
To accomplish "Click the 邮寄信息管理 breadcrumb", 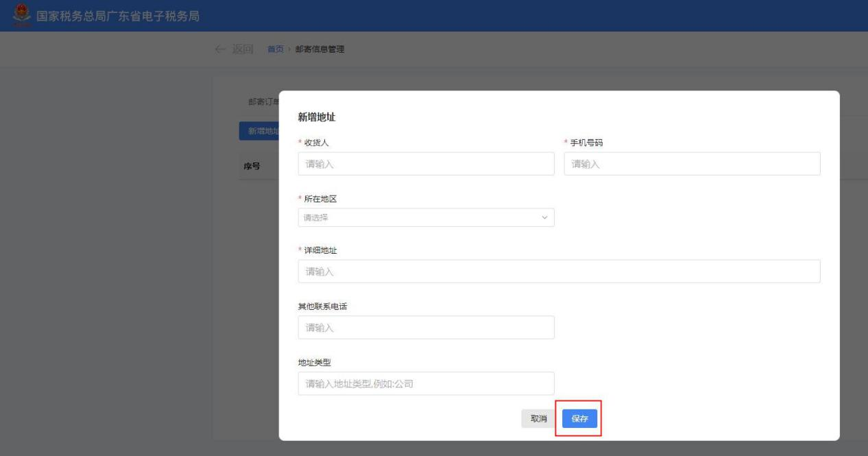I will click(x=320, y=49).
